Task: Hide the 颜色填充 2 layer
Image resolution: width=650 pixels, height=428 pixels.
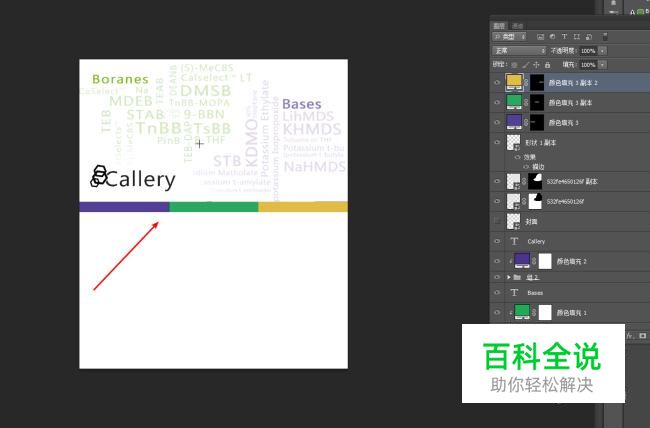Action: (x=497, y=261)
